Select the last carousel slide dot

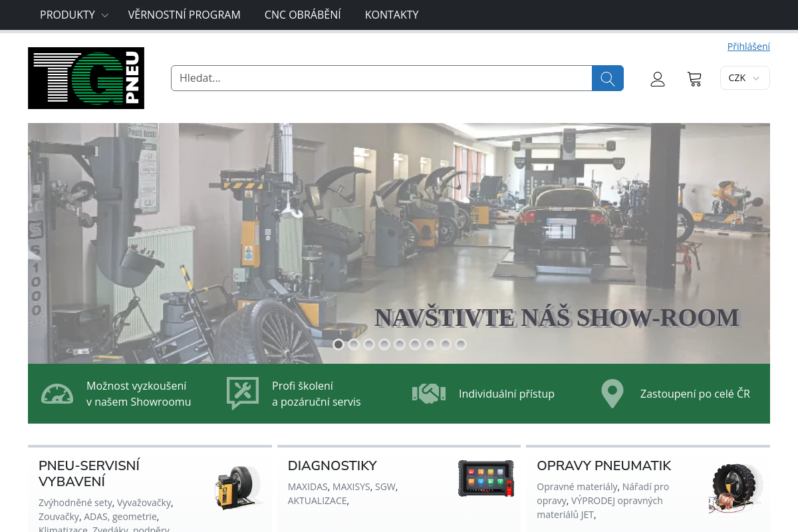point(461,344)
